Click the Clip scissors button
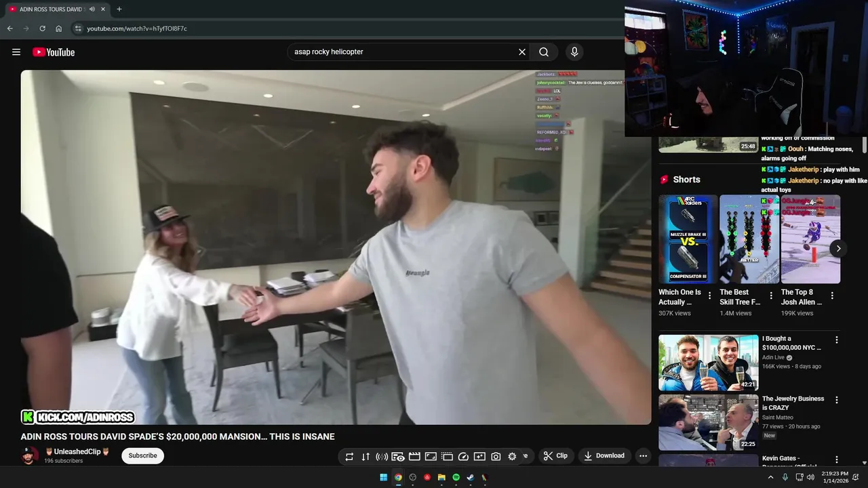Image resolution: width=868 pixels, height=488 pixels. [555, 456]
